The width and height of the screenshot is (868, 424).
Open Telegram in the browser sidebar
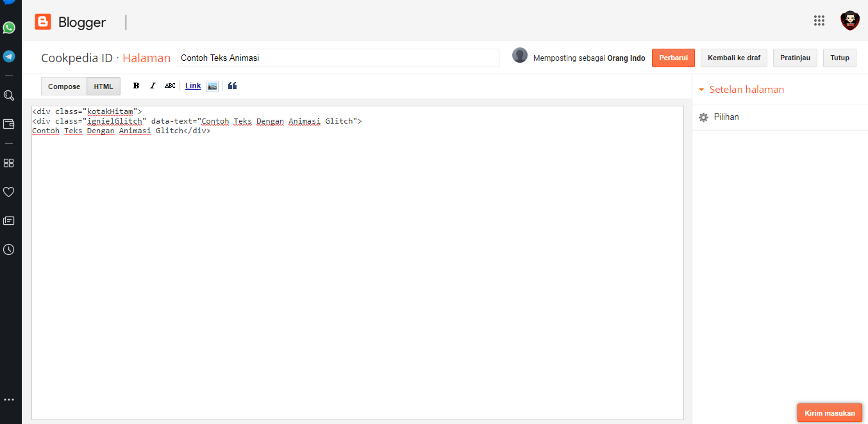(x=9, y=56)
